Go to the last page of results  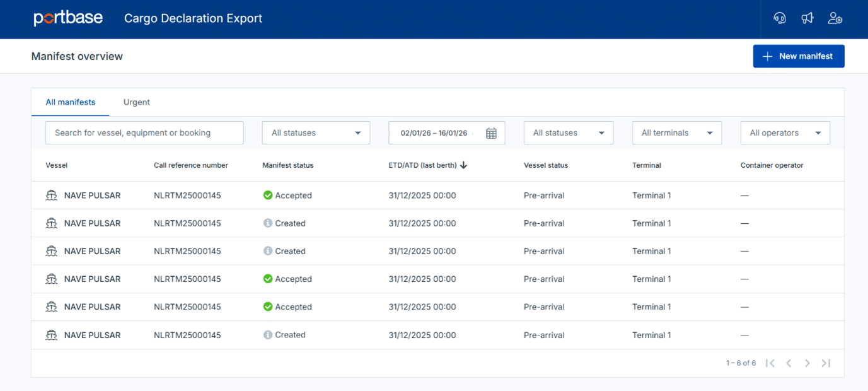pos(826,363)
